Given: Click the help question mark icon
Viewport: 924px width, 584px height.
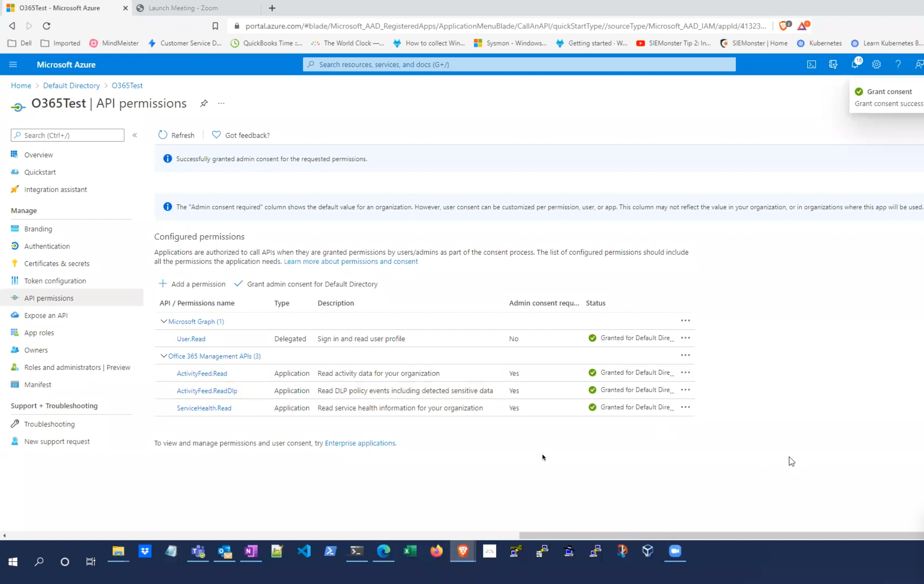Looking at the screenshot, I should [898, 64].
